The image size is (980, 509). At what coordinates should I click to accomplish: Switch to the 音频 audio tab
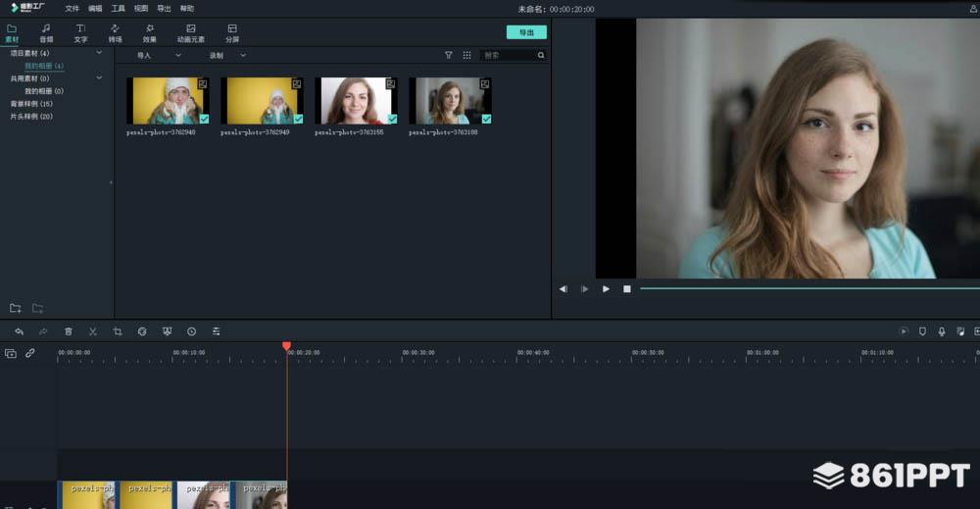(x=46, y=33)
